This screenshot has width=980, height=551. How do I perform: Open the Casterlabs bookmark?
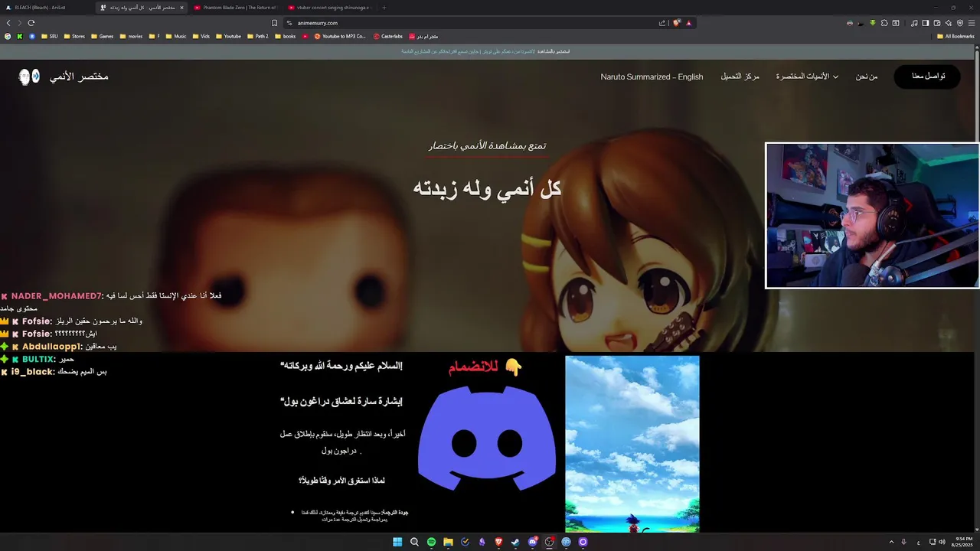tap(387, 36)
